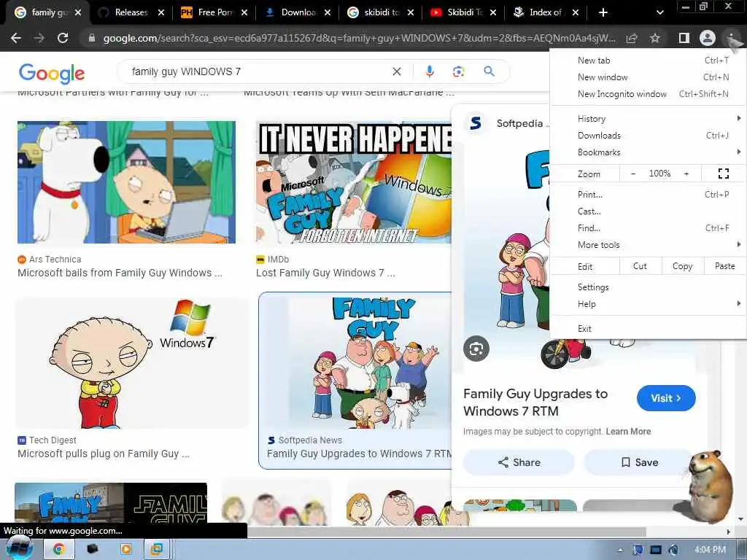The width and height of the screenshot is (747, 560).
Task: Click the browser forward arrow
Action: point(39,38)
